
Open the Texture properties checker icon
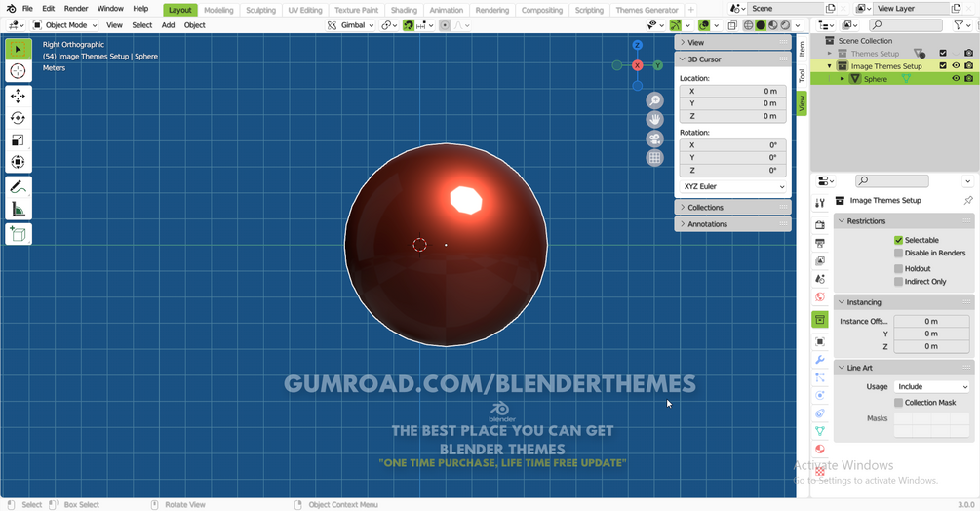[x=820, y=472]
